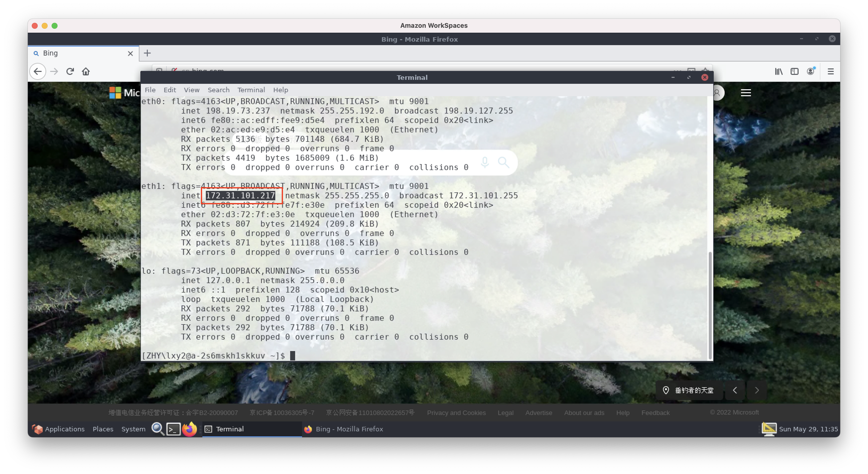Show previous Bing background image
Viewport: 868px width, 474px height.
coord(735,390)
